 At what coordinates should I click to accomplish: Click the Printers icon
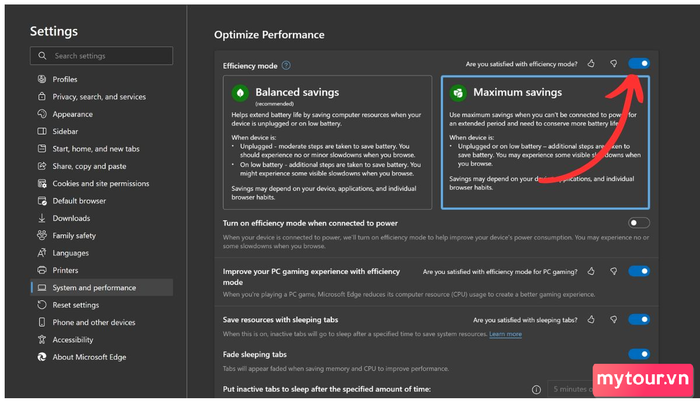[42, 270]
